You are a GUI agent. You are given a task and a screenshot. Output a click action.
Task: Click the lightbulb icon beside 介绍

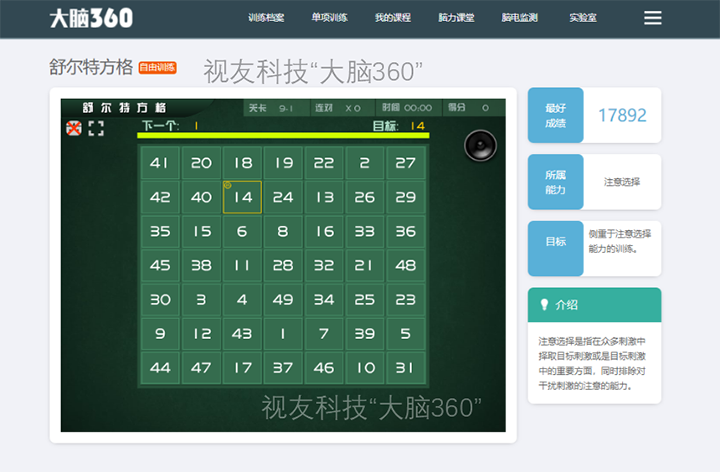click(x=544, y=304)
